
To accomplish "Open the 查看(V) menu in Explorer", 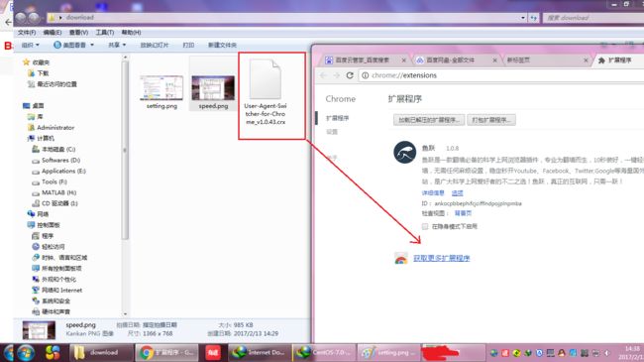I will pyautogui.click(x=78, y=32).
